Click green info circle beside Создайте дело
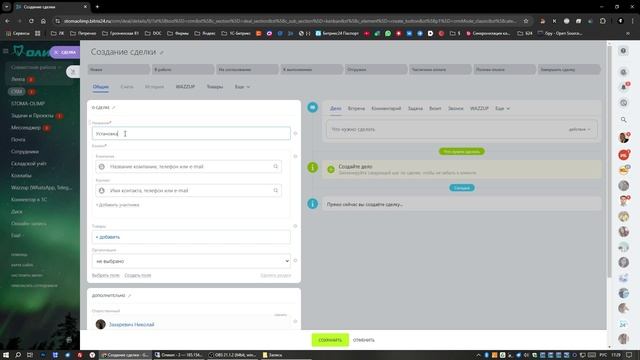 point(313,167)
